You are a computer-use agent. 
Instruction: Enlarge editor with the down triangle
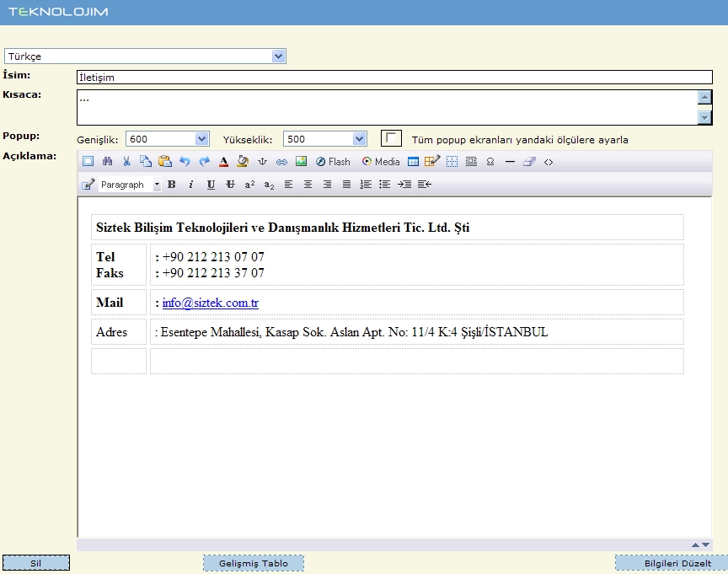[706, 544]
